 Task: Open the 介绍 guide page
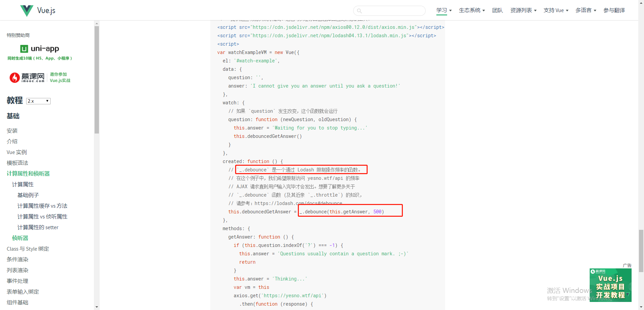pos(12,142)
